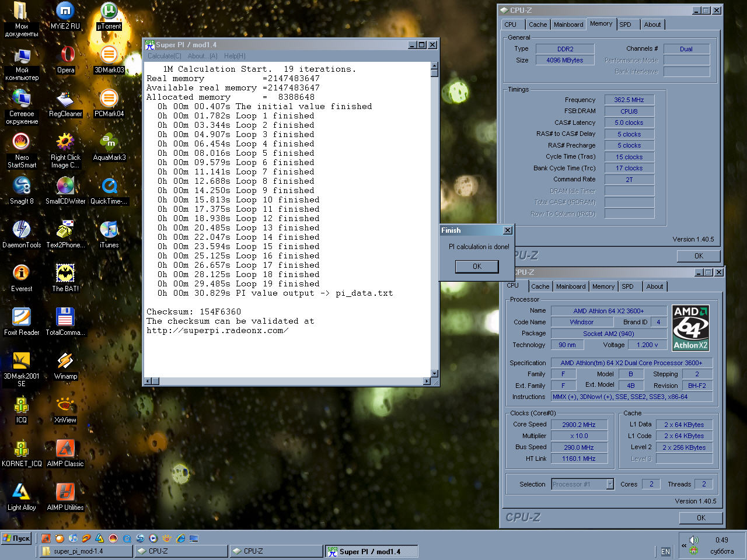Viewport: 747px width, 560px height.
Task: Click the AMD Athlon 64 X2 3600+ name field
Action: pyautogui.click(x=609, y=311)
